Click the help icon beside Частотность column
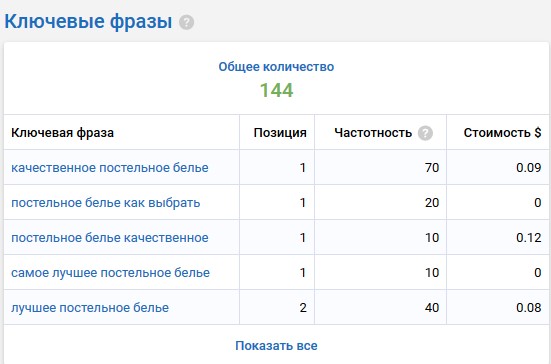Image resolution: width=551 pixels, height=364 pixels. tap(425, 133)
